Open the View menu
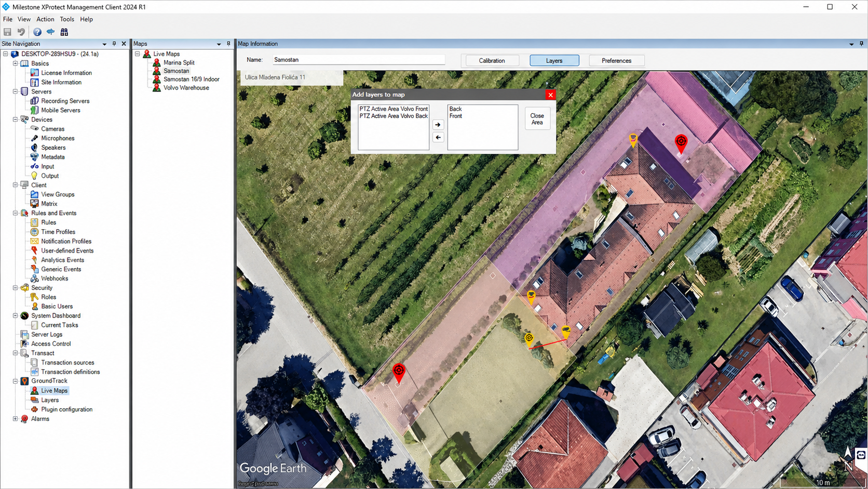Viewport: 868px width, 489px height. (x=24, y=19)
